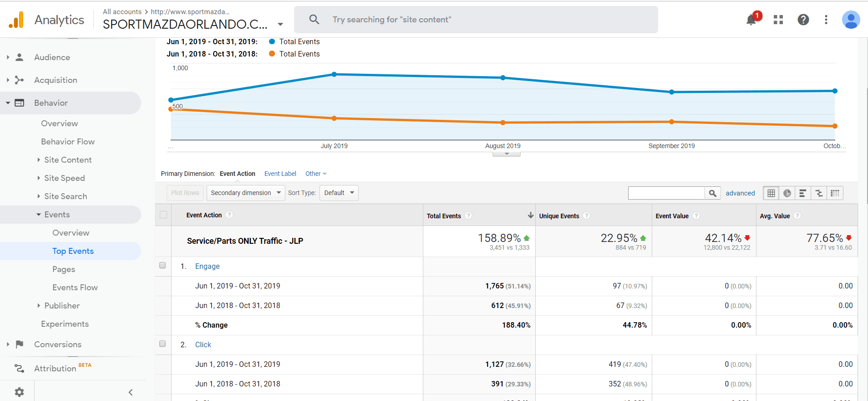Collapse the chart with the tab below
Screen dimensions: 868x401
507,154
